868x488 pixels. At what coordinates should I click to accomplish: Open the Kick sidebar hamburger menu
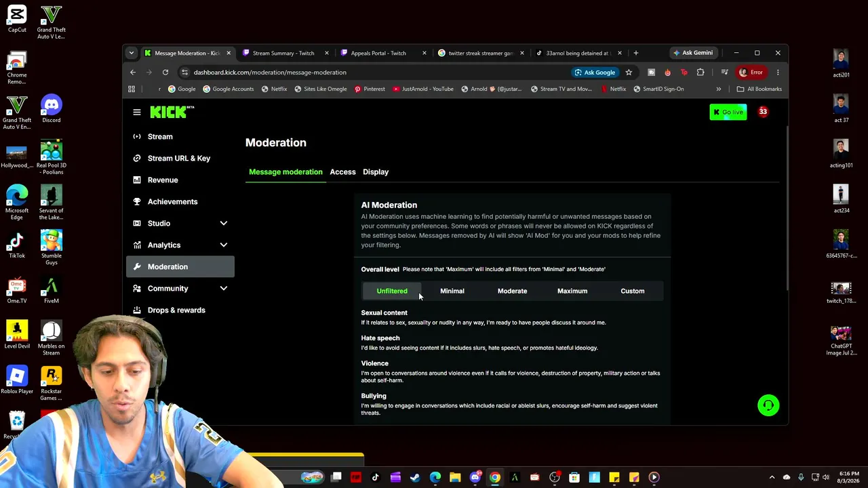coord(137,112)
